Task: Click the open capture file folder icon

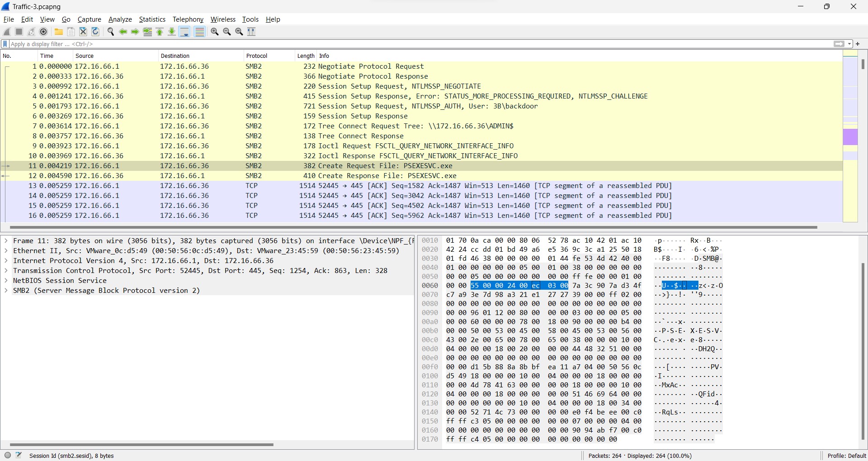Action: pyautogui.click(x=59, y=32)
